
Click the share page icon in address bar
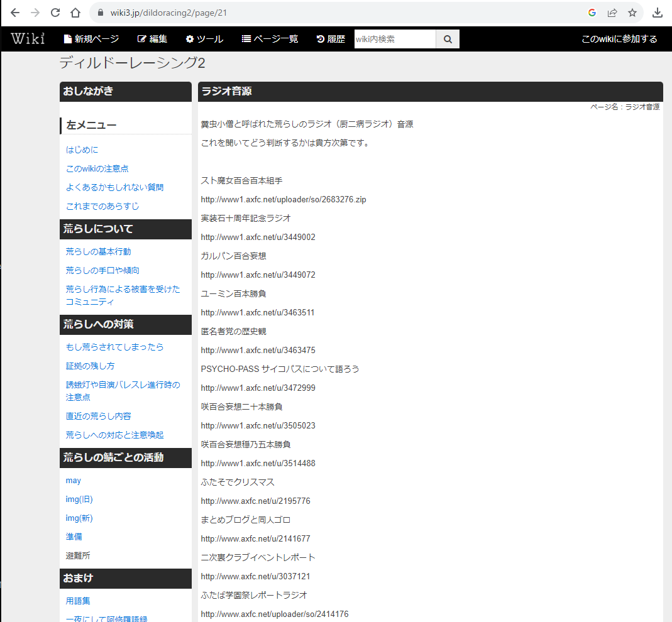pyautogui.click(x=612, y=13)
